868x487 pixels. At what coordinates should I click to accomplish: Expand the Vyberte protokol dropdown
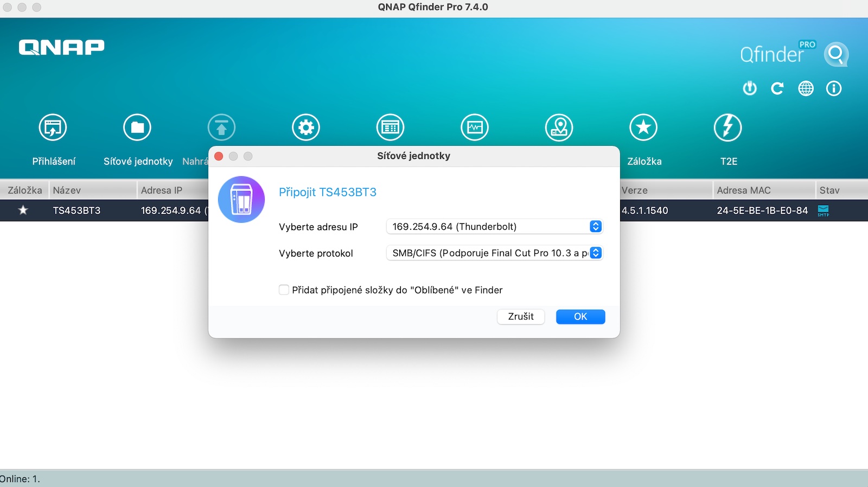pyautogui.click(x=494, y=253)
